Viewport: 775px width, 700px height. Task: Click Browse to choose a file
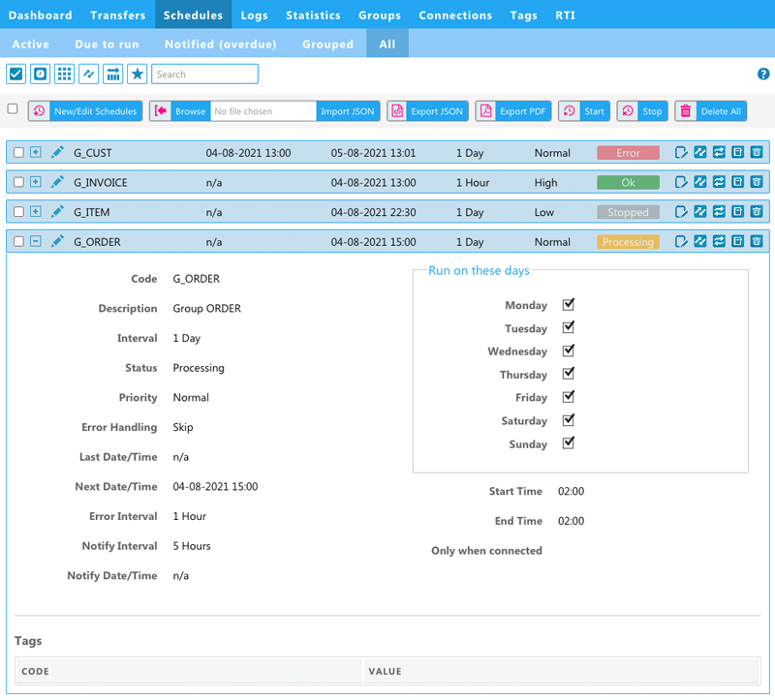point(180,110)
